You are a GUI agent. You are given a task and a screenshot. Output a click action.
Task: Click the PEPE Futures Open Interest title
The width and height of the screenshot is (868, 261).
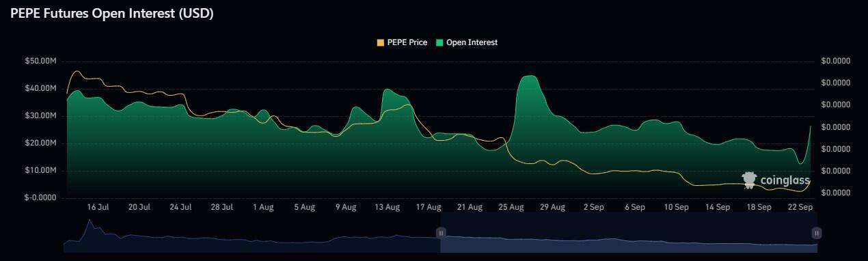112,14
